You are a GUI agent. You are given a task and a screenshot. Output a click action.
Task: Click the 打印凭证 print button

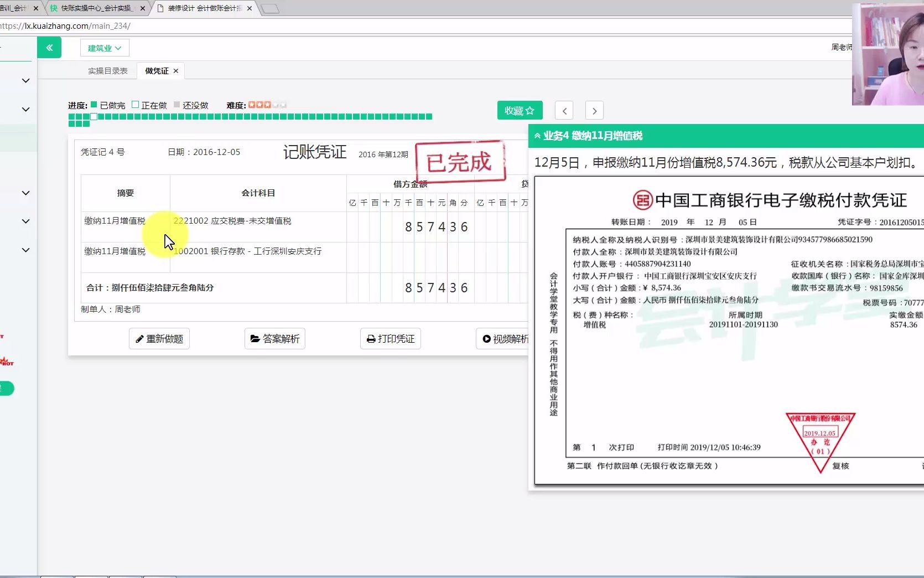click(x=391, y=338)
